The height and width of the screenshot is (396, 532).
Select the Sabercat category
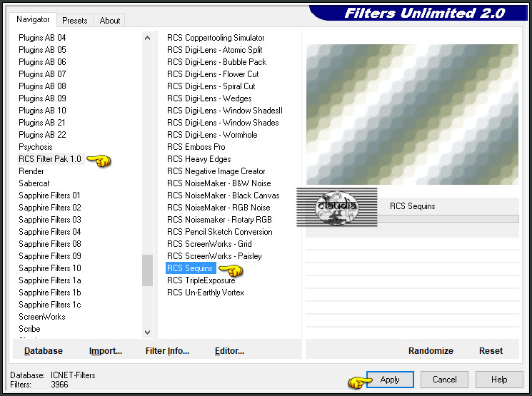(x=34, y=183)
